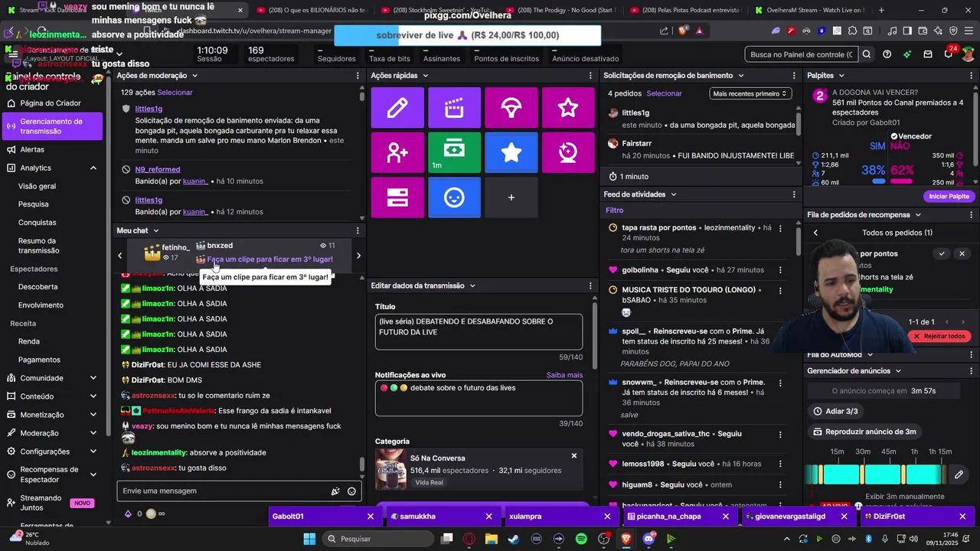Open the help question mark icon

coord(887,54)
